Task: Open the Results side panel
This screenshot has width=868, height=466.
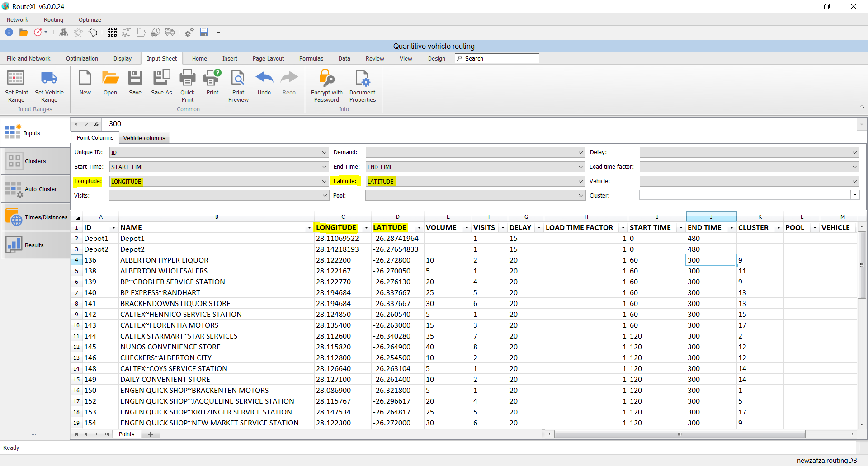Action: [x=35, y=245]
